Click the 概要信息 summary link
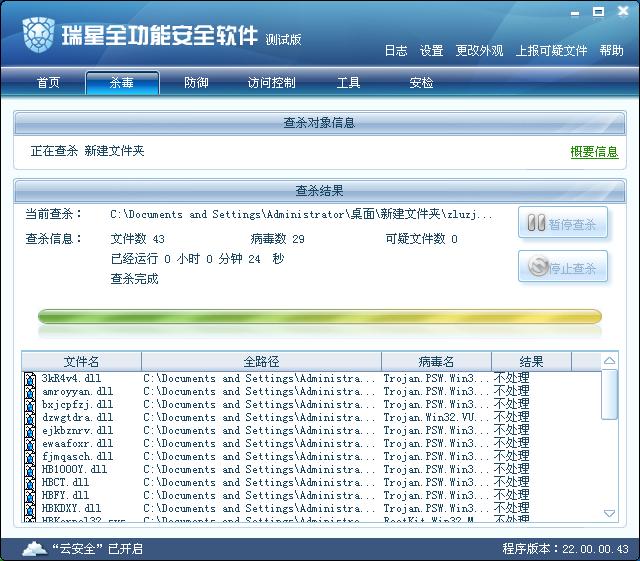 pos(594,152)
